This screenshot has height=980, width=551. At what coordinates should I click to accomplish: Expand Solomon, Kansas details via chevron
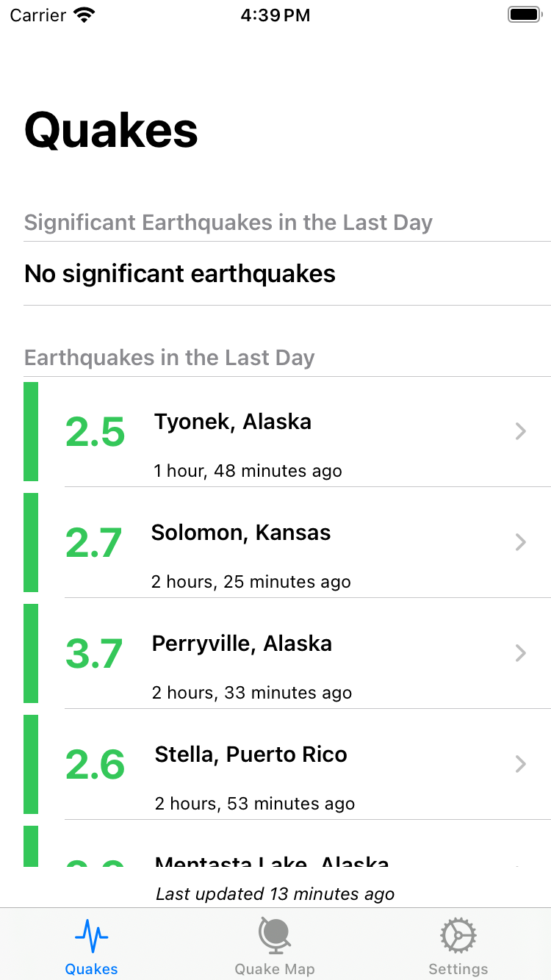pos(521,542)
